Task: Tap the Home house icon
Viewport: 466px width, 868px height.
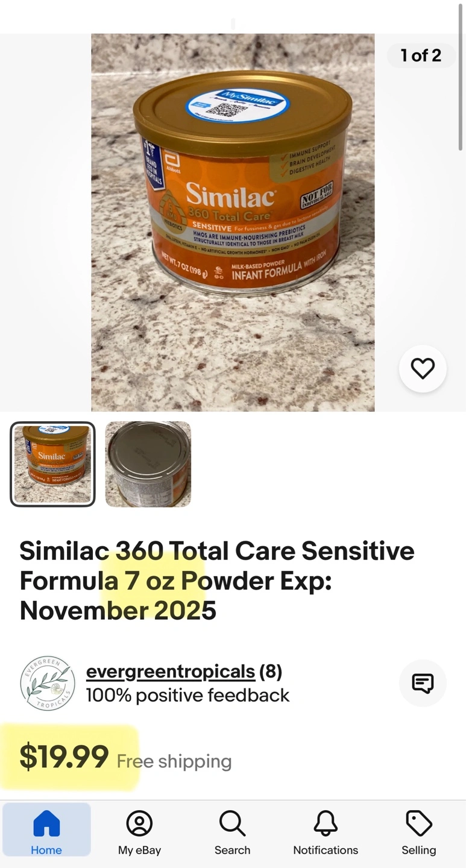Action: (x=46, y=823)
